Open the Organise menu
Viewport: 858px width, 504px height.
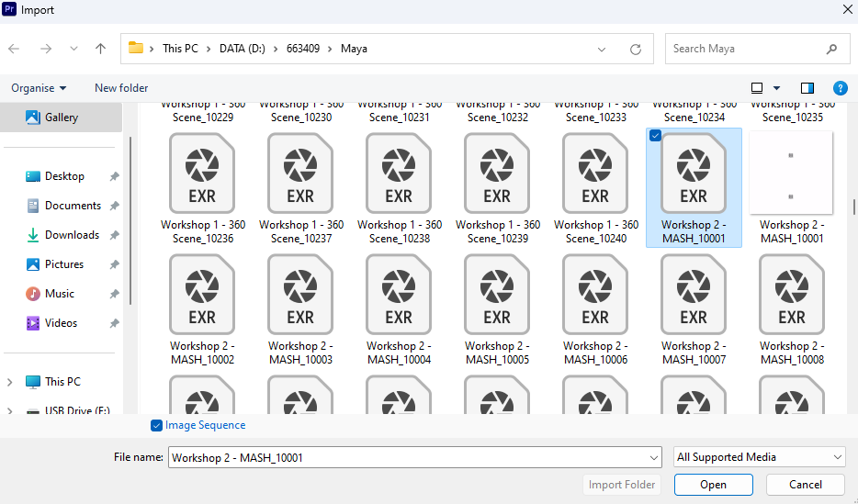(x=39, y=88)
